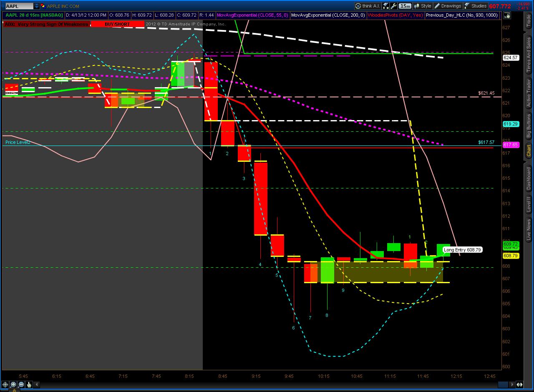Change the 15m timeframe
Screen dimensions: 534x392
[405, 6]
